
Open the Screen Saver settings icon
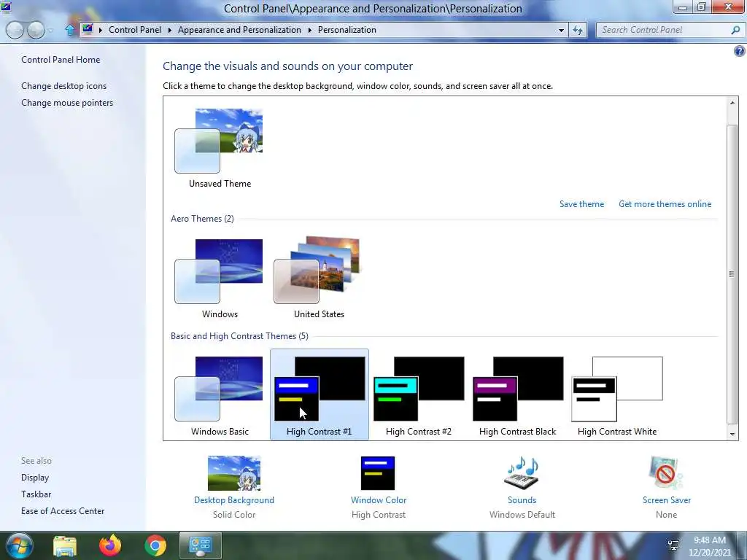(x=666, y=472)
